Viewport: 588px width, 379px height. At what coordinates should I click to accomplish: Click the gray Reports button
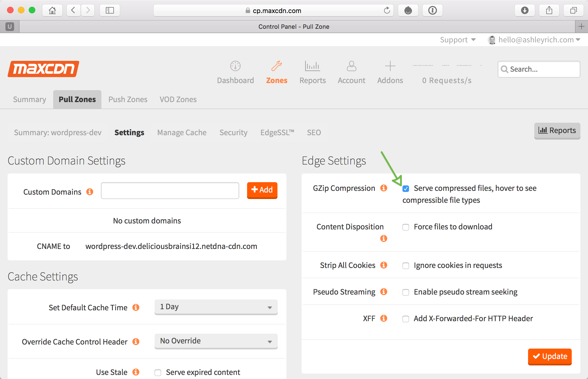(557, 131)
